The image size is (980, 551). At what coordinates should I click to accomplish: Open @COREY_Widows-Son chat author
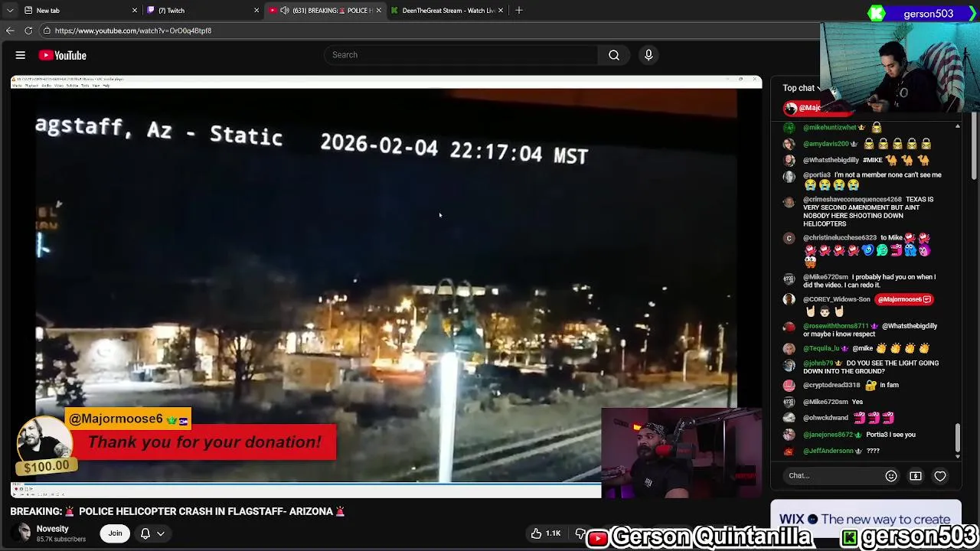point(836,299)
